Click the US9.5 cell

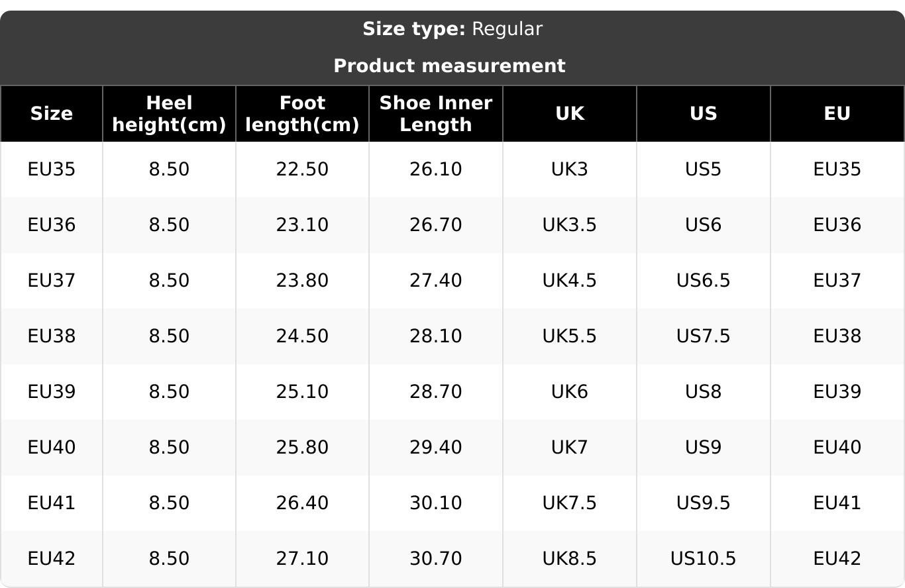point(703,503)
